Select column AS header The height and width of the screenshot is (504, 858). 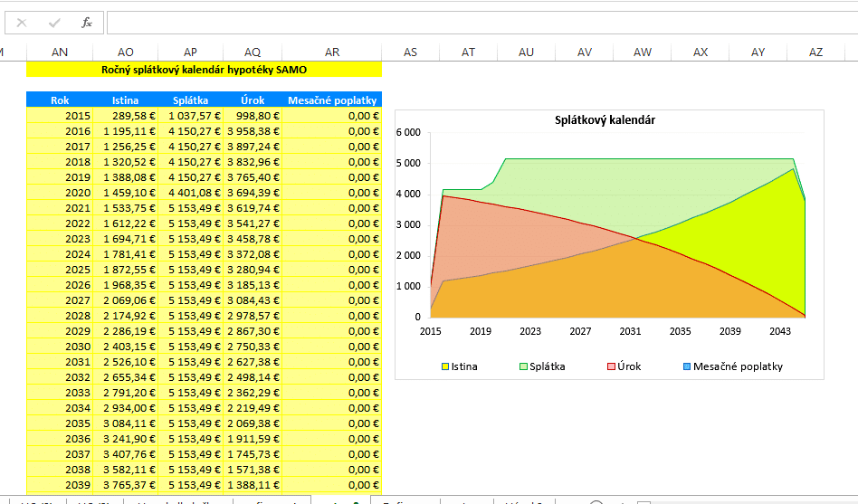pyautogui.click(x=410, y=52)
